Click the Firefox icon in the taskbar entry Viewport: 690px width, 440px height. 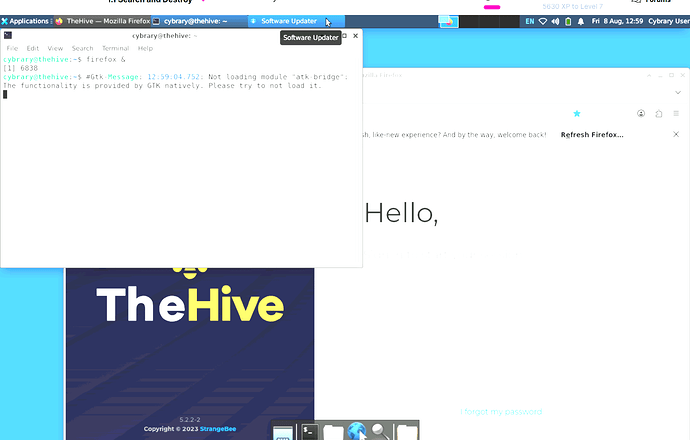point(59,21)
